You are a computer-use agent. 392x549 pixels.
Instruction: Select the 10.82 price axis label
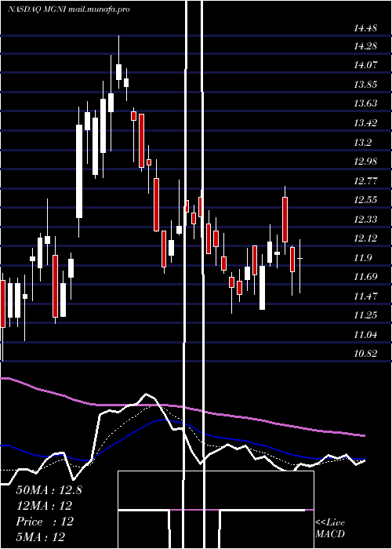click(365, 353)
